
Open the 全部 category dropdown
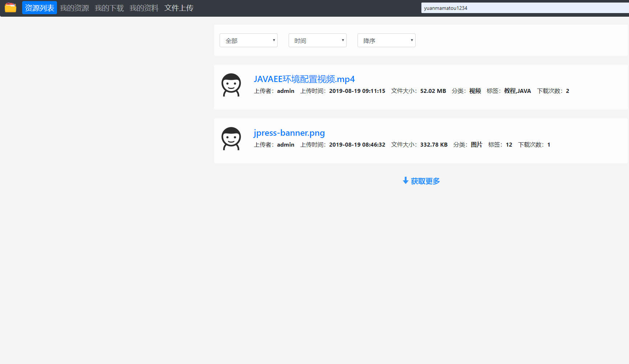coord(248,40)
